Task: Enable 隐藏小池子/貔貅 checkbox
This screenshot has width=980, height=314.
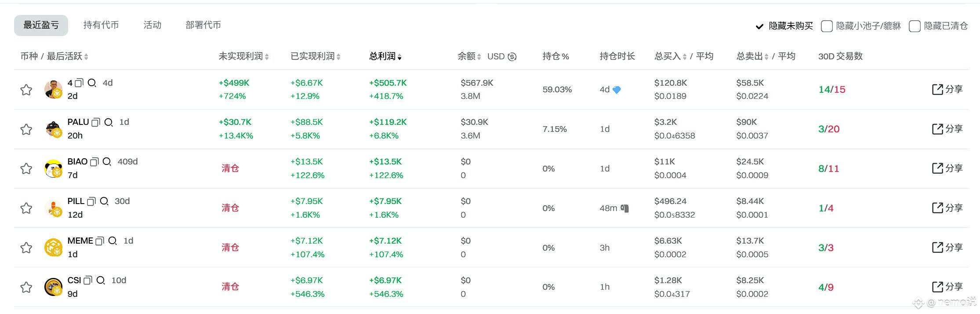Action: pyautogui.click(x=827, y=26)
